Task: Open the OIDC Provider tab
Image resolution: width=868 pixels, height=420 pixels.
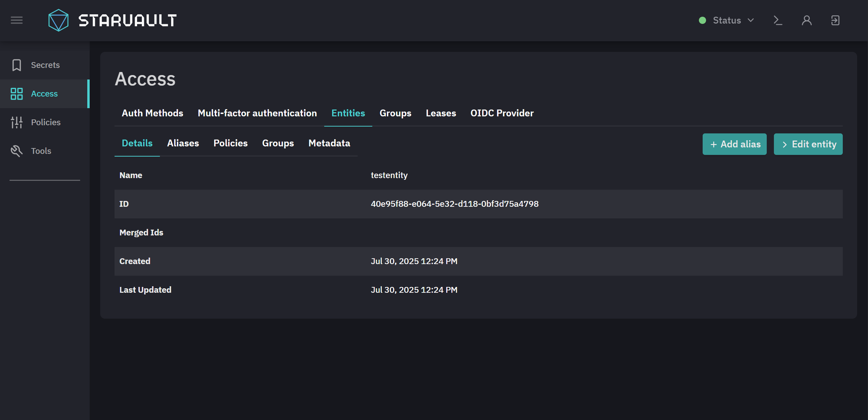Action: click(502, 113)
